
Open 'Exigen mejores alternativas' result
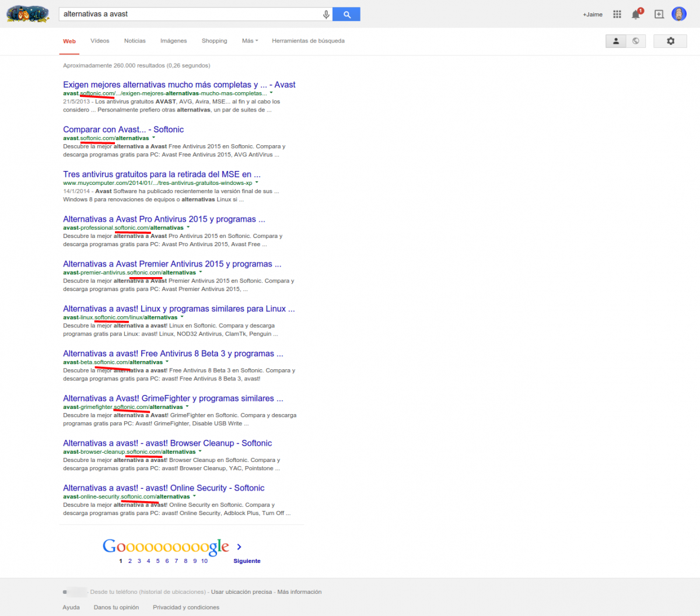[179, 85]
